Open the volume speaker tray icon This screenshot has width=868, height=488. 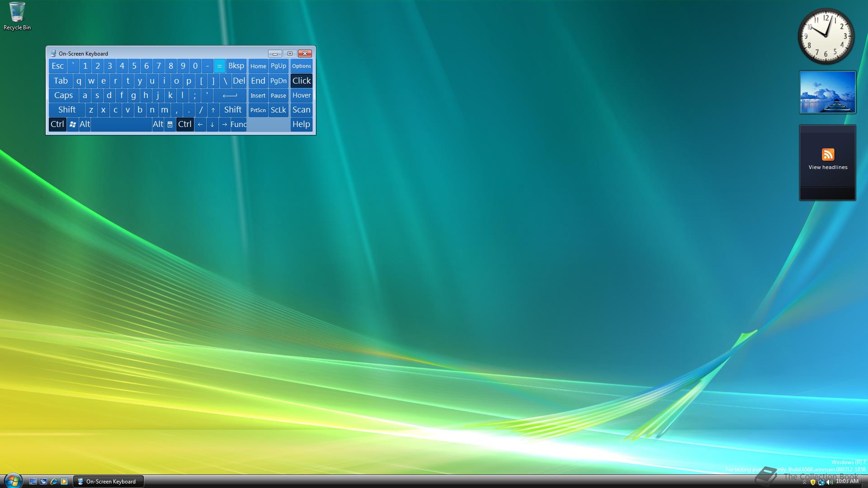(x=829, y=482)
